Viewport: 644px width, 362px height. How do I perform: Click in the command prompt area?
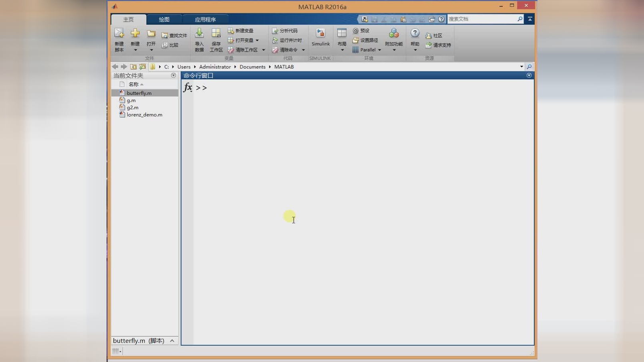click(363, 211)
